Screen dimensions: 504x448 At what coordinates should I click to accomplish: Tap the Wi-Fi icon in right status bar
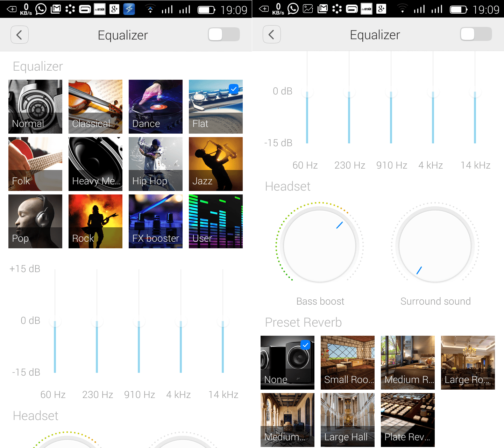403,9
